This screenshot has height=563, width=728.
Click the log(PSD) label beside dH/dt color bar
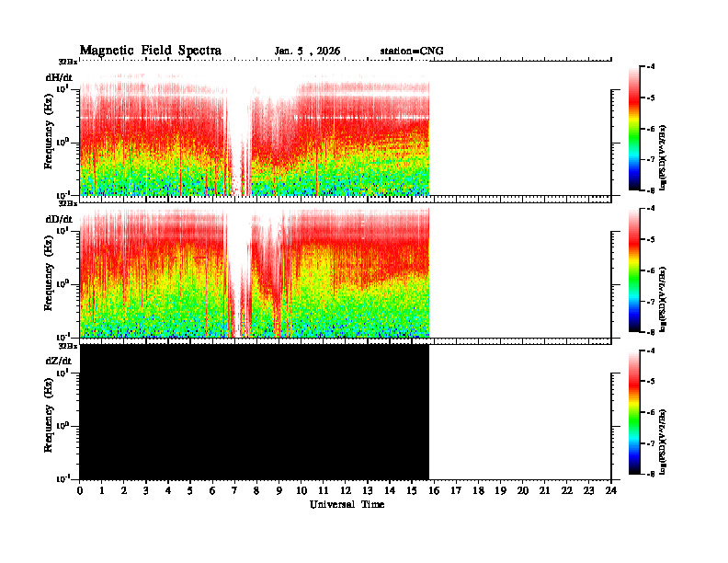(663, 157)
